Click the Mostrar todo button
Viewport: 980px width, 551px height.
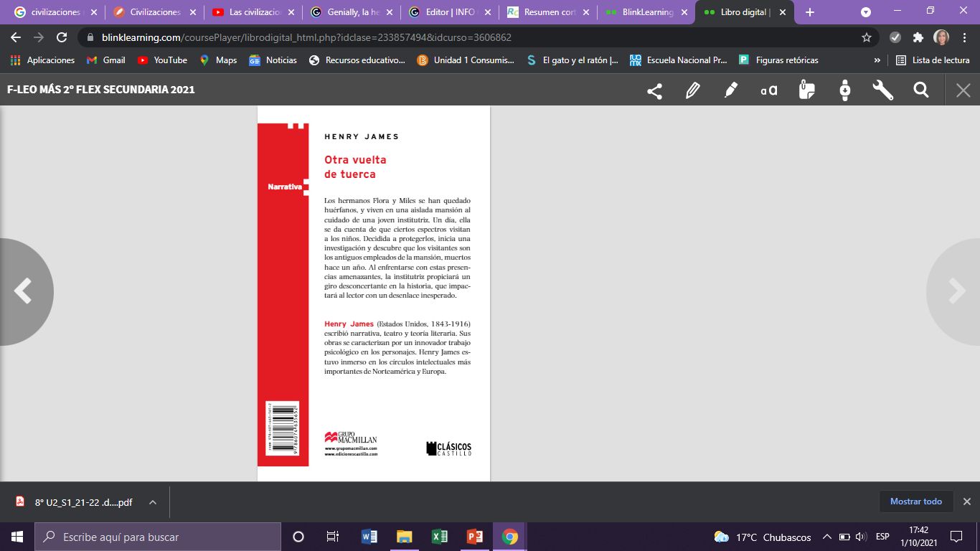click(916, 501)
